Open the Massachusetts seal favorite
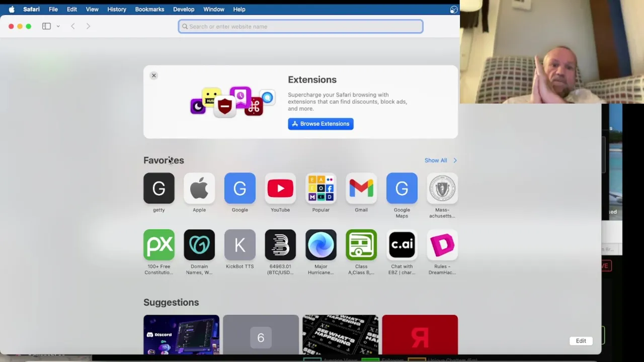This screenshot has height=362, width=644. click(x=442, y=188)
